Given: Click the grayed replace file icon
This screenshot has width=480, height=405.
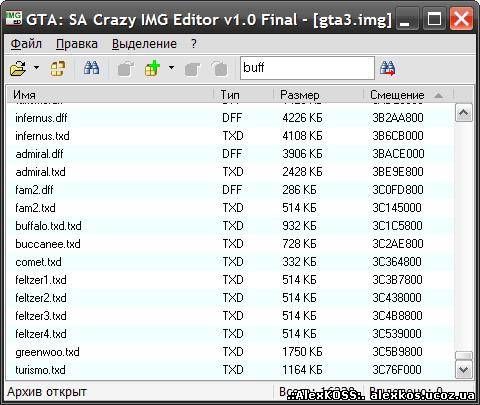Looking at the screenshot, I should [x=193, y=69].
